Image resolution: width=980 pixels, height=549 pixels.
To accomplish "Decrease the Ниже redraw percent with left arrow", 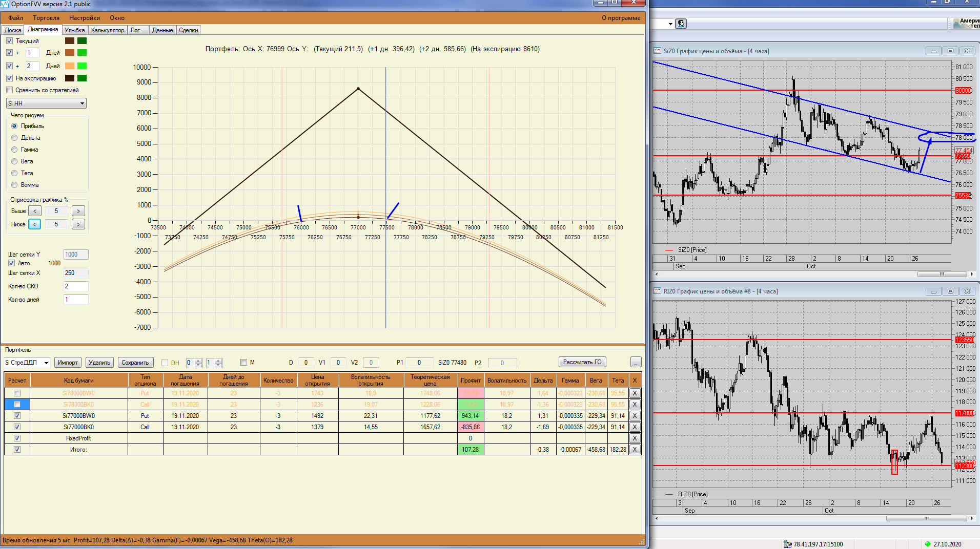I will (35, 224).
